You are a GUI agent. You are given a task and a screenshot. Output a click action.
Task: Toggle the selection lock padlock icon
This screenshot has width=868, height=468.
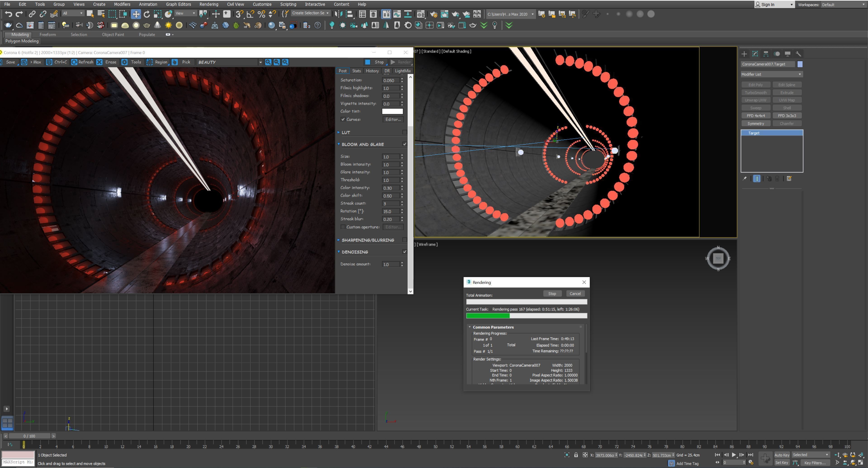point(576,455)
